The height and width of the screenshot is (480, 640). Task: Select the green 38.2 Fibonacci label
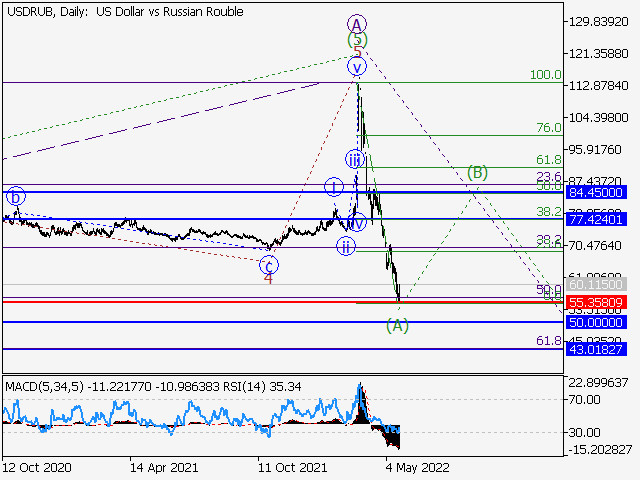[x=549, y=211]
